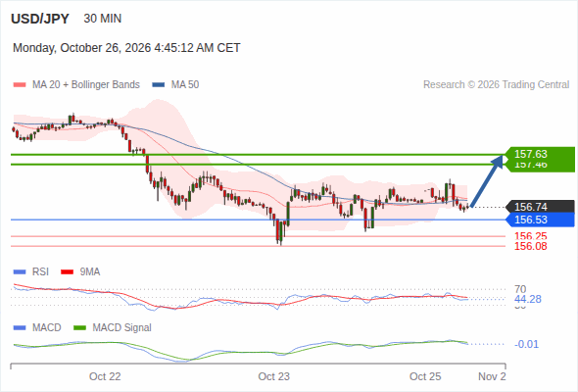Click the date Monday, October 26, 2026 timestamp
This screenshot has width=578, height=392.
point(126,48)
